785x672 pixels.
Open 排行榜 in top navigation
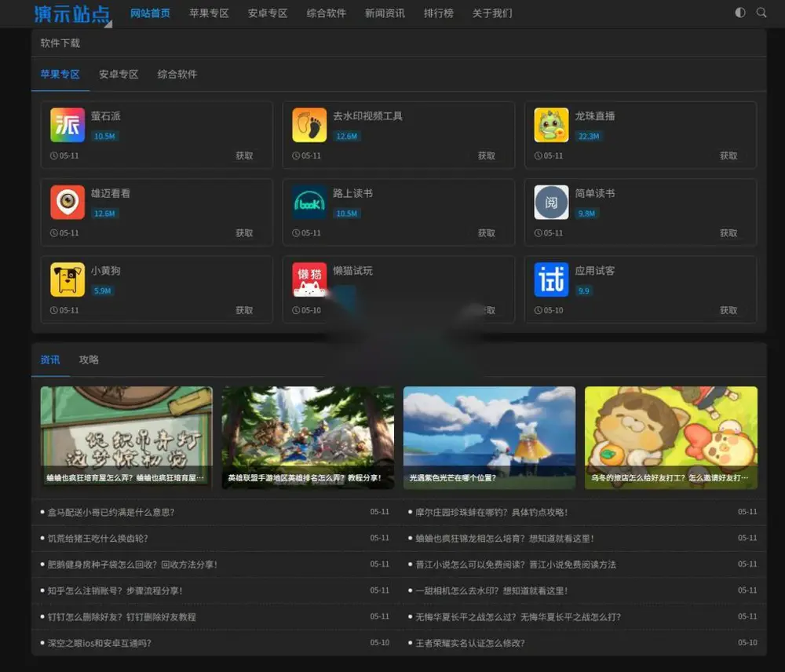coord(439,13)
